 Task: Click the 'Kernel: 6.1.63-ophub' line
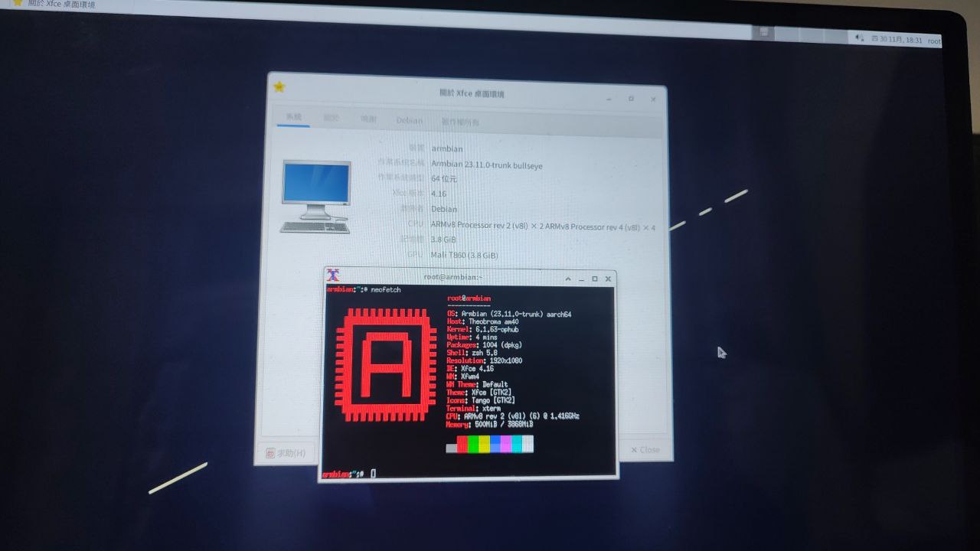click(x=483, y=330)
